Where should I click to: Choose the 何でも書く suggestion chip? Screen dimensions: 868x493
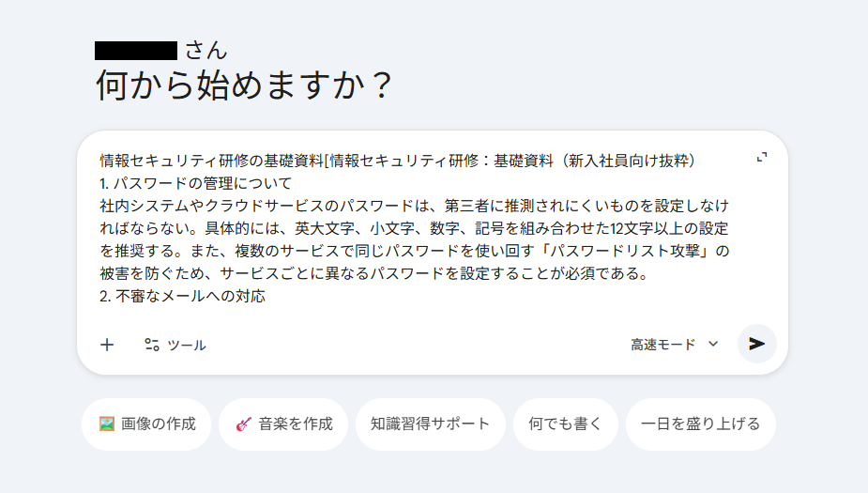click(565, 424)
